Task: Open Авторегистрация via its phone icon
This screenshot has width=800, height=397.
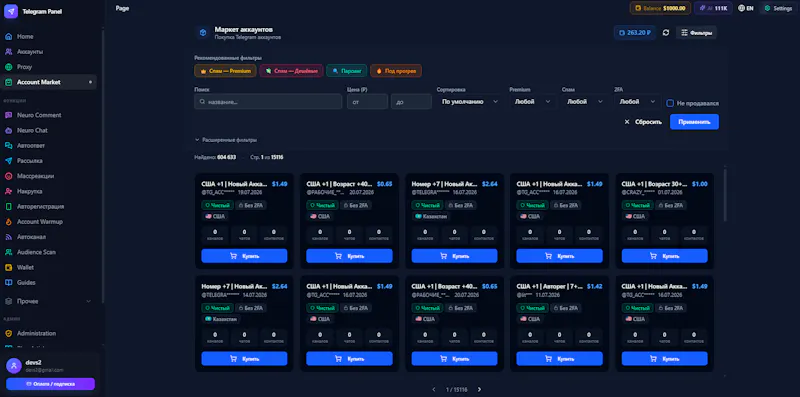Action: [x=8, y=207]
